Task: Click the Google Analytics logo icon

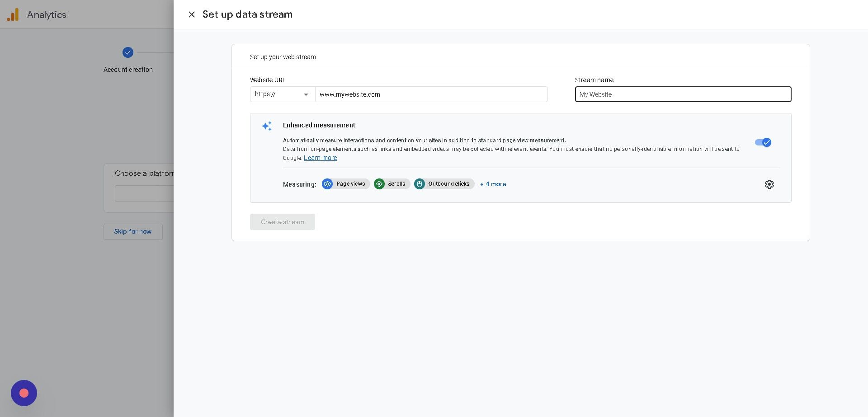Action: pos(13,14)
